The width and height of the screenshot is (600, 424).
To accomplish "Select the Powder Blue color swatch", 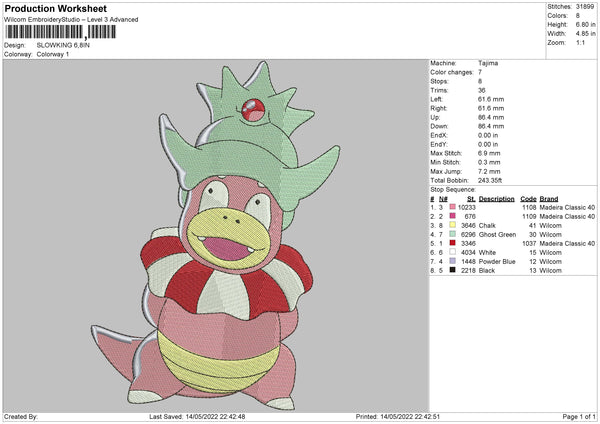I will pos(453,261).
